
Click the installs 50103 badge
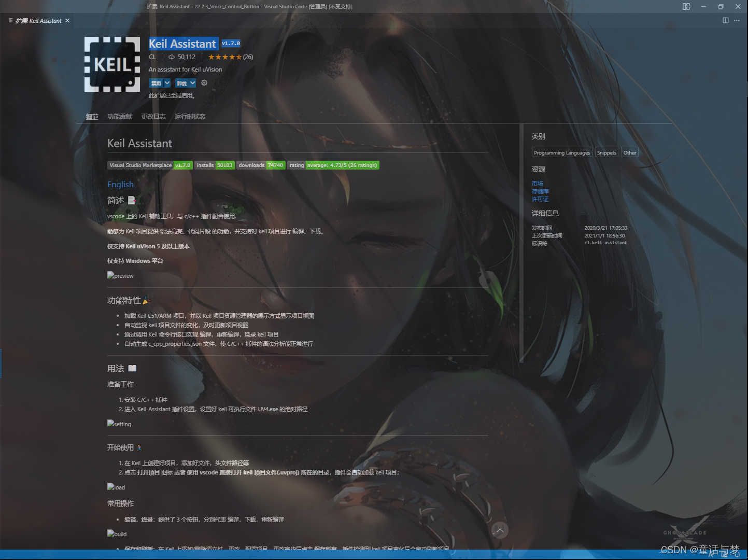tap(215, 165)
